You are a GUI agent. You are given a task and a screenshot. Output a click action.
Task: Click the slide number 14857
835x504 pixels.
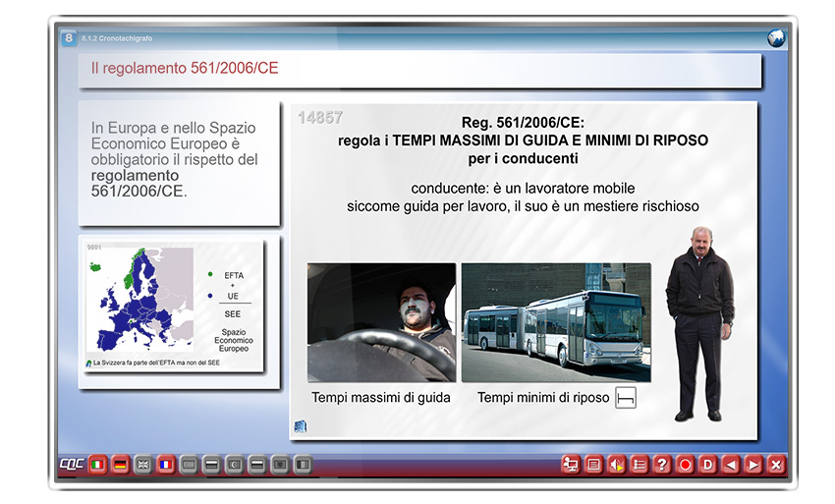coord(320,118)
